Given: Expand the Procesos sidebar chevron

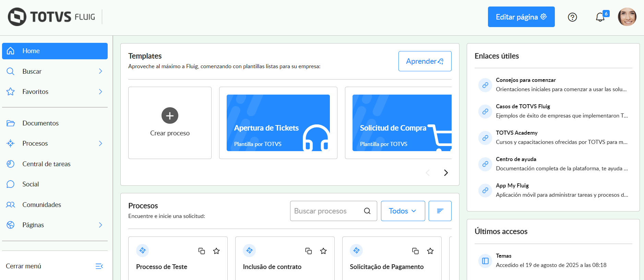Looking at the screenshot, I should coord(100,143).
